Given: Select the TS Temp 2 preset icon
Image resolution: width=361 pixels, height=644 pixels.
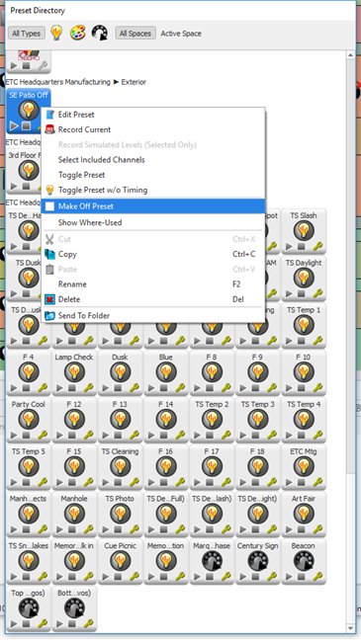Looking at the screenshot, I should [x=212, y=420].
